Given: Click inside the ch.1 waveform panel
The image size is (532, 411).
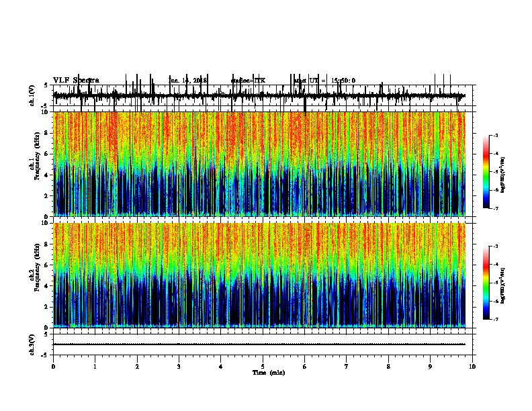Looking at the screenshot, I should coord(263,95).
